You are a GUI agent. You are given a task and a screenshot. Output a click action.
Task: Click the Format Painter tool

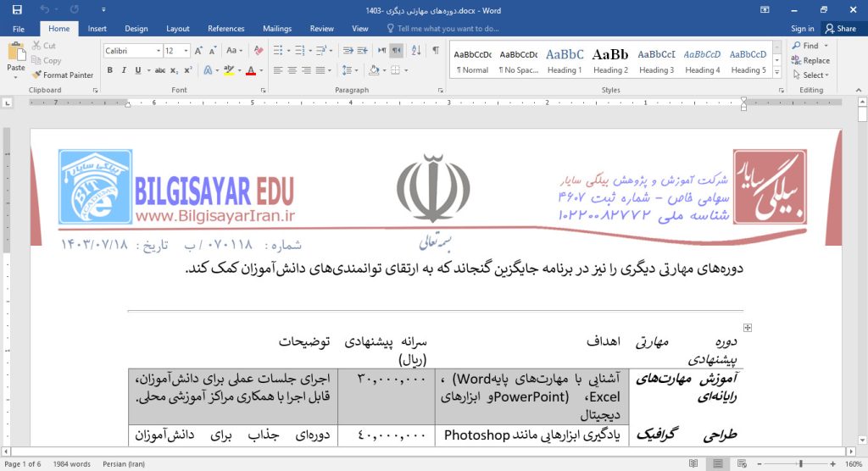click(x=62, y=75)
